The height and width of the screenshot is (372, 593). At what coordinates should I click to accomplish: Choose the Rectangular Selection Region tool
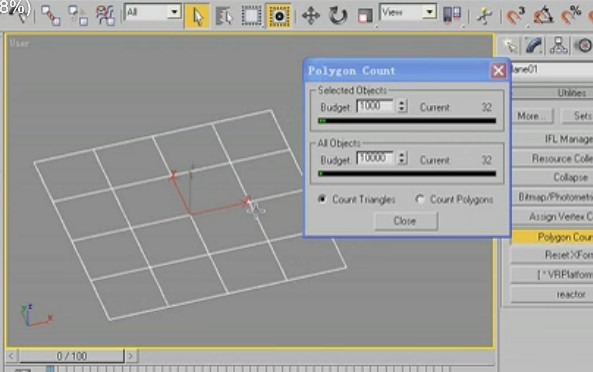pyautogui.click(x=251, y=16)
